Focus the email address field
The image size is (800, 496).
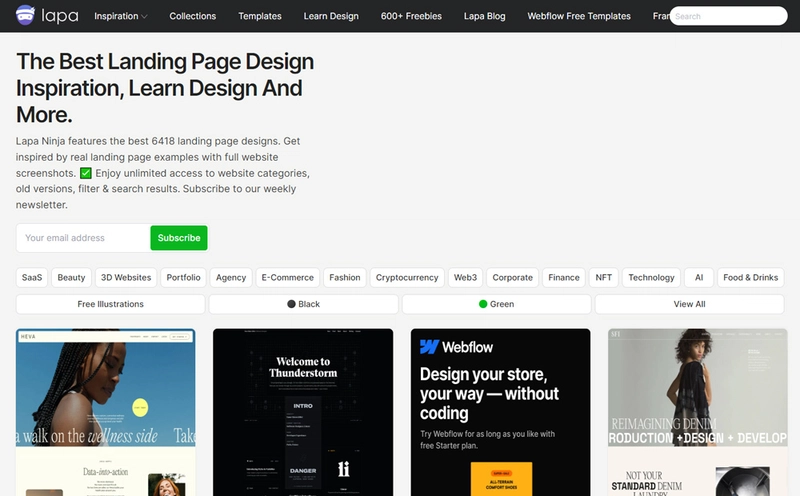tap(84, 238)
